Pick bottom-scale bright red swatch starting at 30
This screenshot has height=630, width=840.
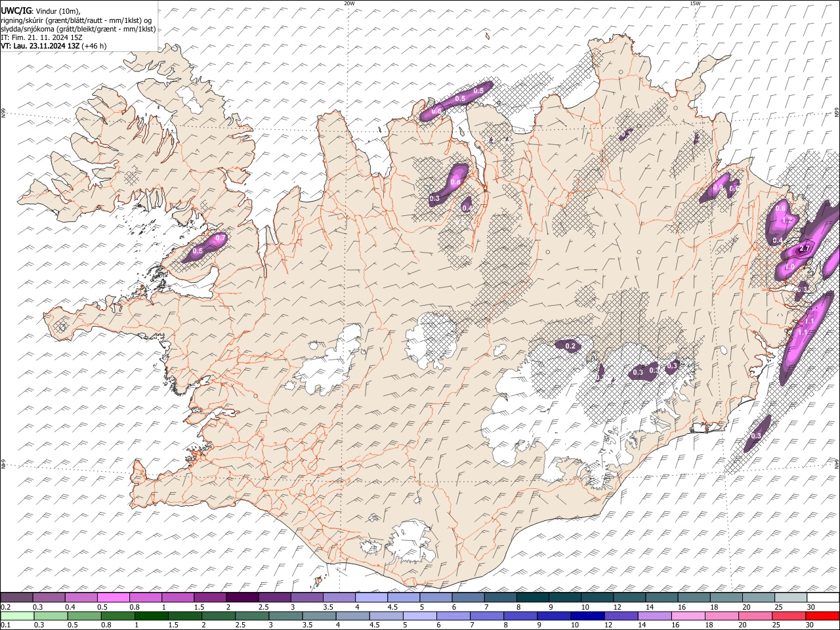pos(822,616)
